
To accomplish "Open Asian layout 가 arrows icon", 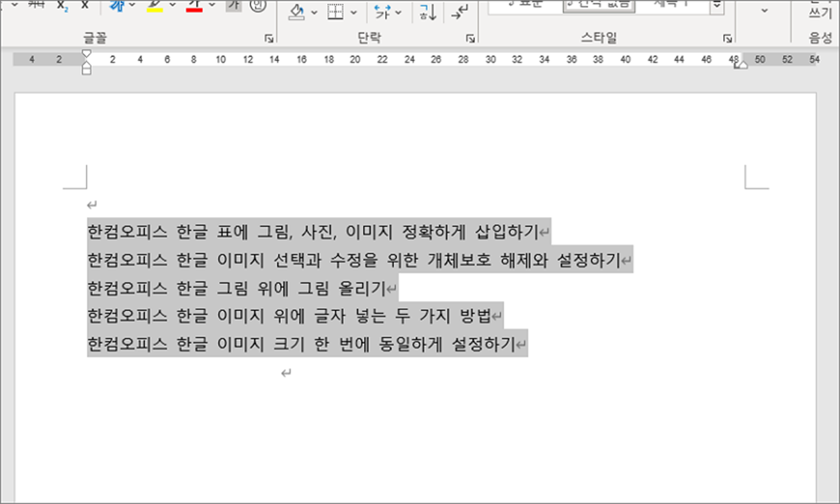I will tap(382, 12).
